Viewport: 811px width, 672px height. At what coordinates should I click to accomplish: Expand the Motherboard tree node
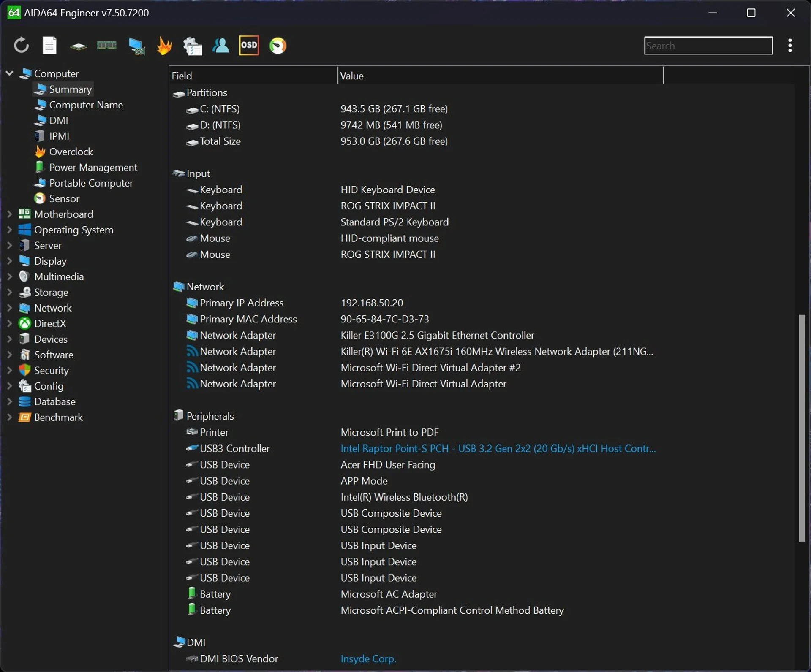(9, 214)
